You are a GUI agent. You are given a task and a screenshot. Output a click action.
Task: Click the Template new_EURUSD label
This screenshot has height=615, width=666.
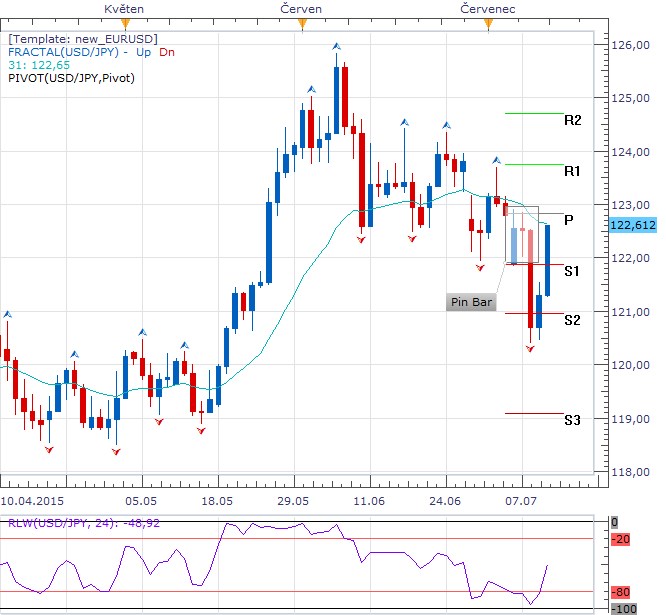(83, 39)
